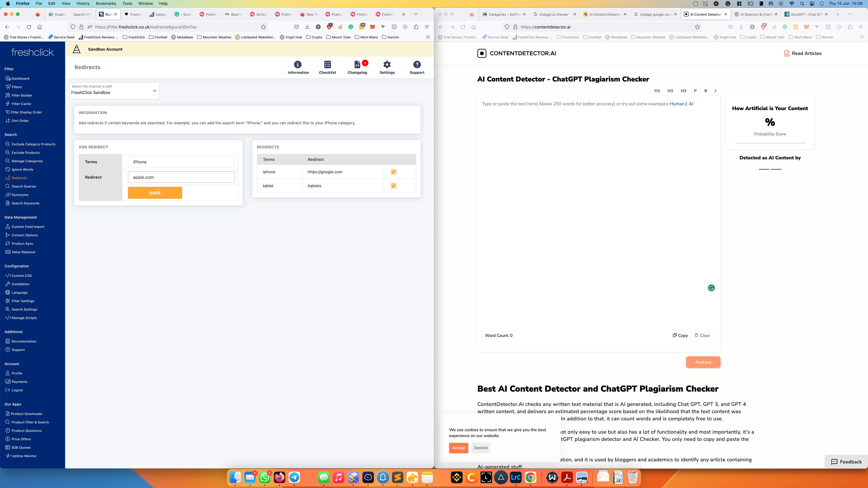The height and width of the screenshot is (488, 868).
Task: Decline cookies on contentdetector.ai
Action: pos(481,448)
